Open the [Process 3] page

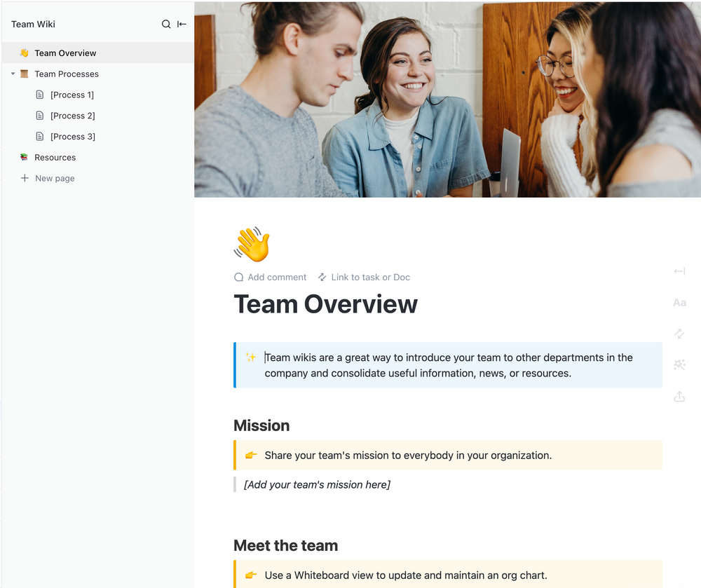tap(72, 136)
